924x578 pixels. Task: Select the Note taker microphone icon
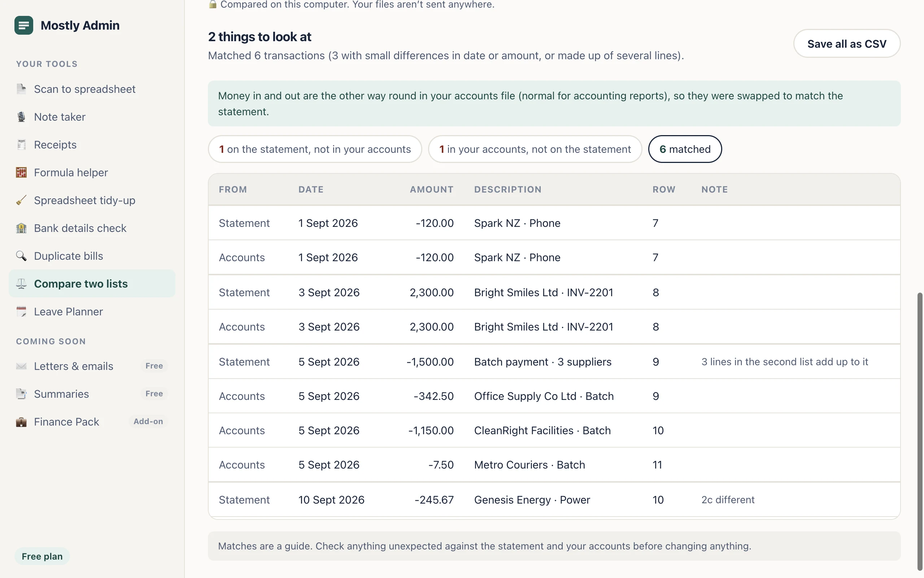(x=21, y=117)
